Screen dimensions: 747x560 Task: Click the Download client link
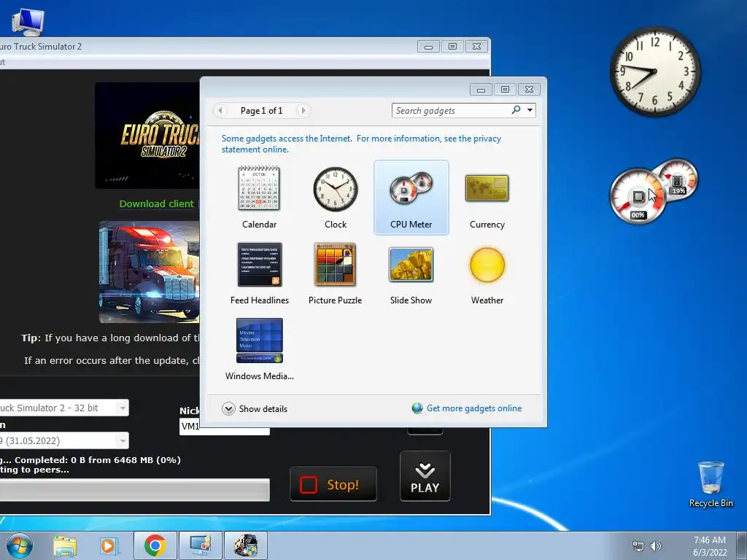pos(156,204)
